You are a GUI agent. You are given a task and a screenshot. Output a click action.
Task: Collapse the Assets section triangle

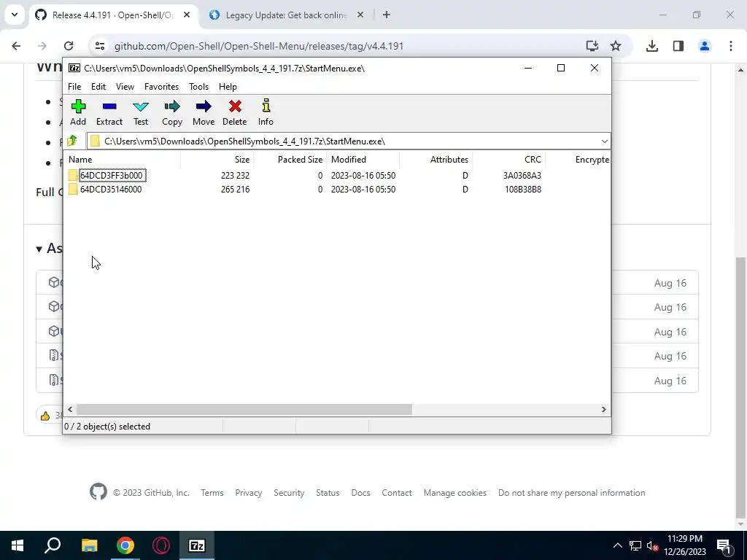[39, 249]
